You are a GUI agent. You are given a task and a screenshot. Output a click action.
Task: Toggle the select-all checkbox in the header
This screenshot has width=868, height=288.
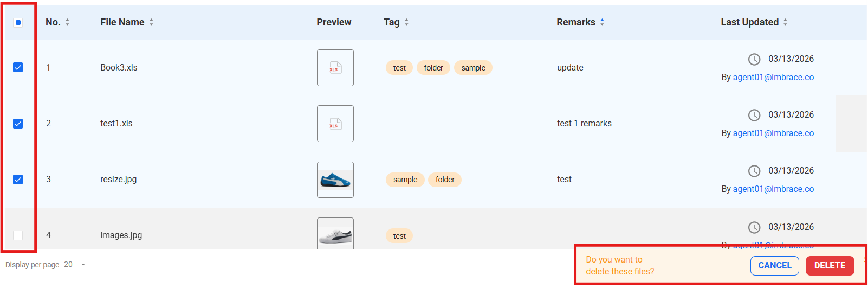coord(18,22)
